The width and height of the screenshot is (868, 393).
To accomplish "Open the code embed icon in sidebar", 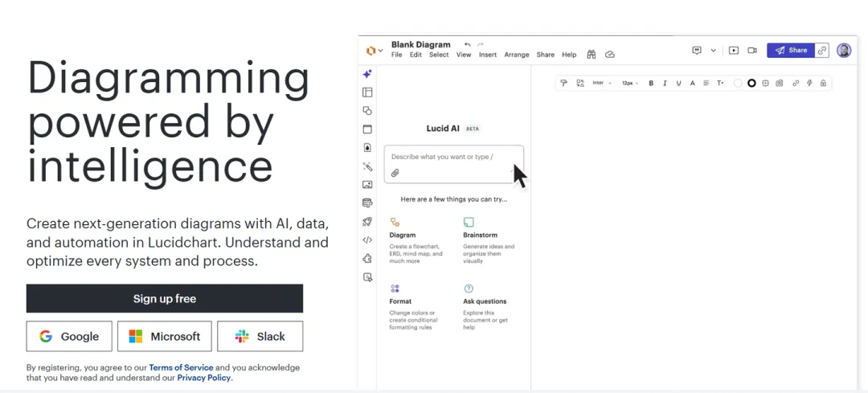I will tap(367, 240).
